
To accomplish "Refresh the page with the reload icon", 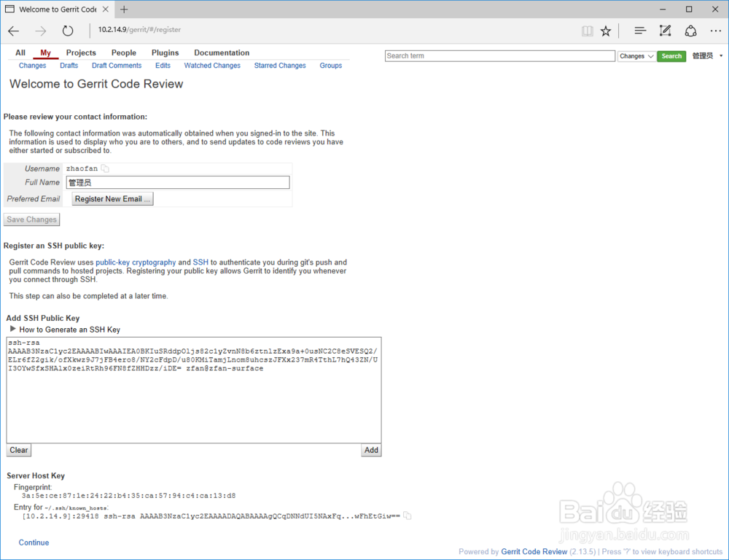I will [x=68, y=31].
